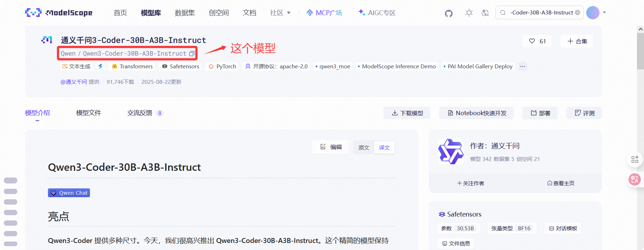Go to 首页 in navigation
Image resolution: width=644 pixels, height=250 pixels.
click(x=120, y=13)
